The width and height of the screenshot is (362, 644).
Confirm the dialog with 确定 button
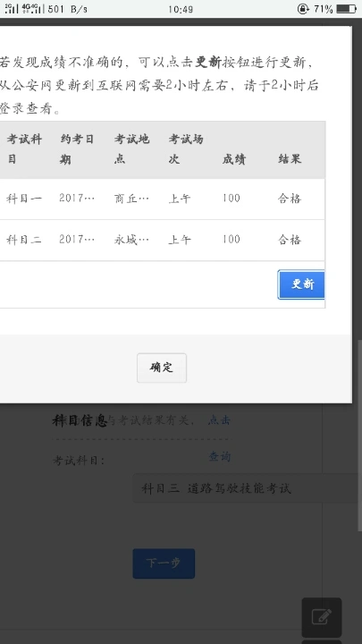click(x=162, y=368)
